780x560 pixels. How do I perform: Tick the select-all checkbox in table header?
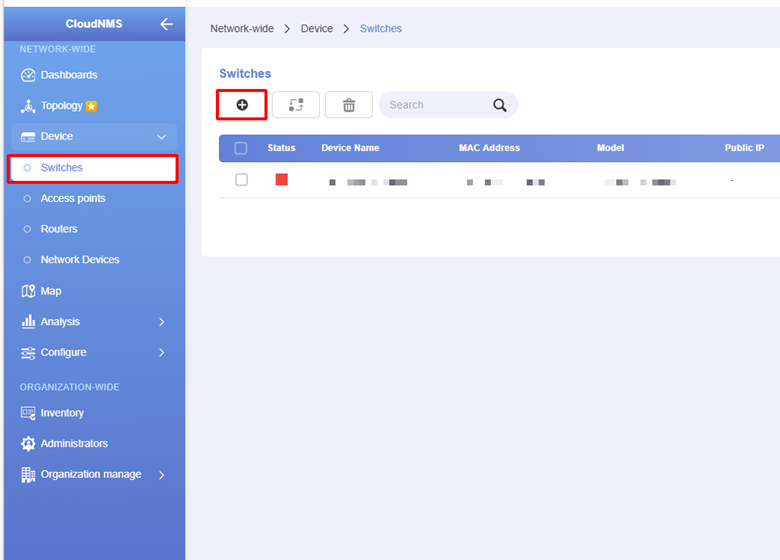tap(241, 148)
